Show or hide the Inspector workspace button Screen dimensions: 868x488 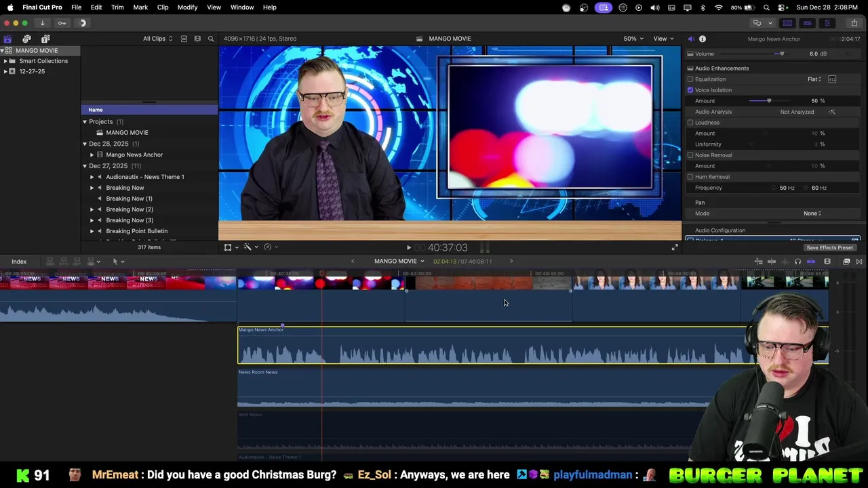[827, 23]
